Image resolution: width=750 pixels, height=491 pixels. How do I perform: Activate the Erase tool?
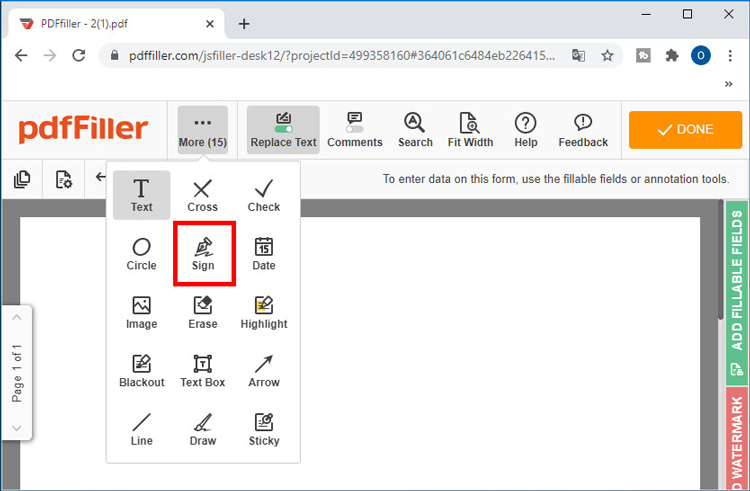coord(202,312)
